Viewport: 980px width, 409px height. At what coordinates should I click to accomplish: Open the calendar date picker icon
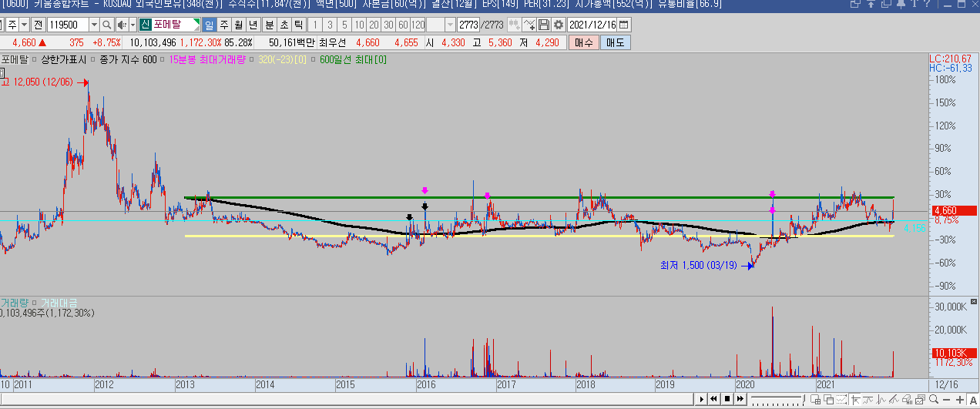[x=623, y=25]
